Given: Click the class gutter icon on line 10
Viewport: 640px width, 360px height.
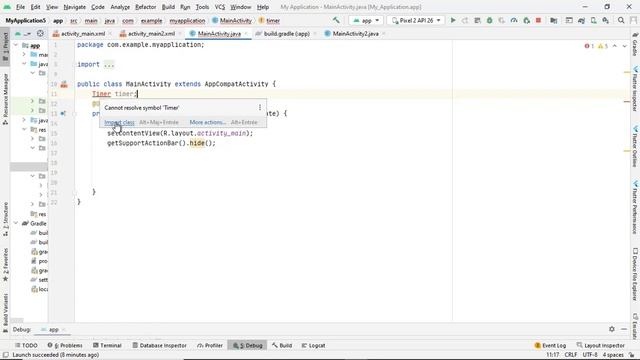Looking at the screenshot, I should point(64,84).
